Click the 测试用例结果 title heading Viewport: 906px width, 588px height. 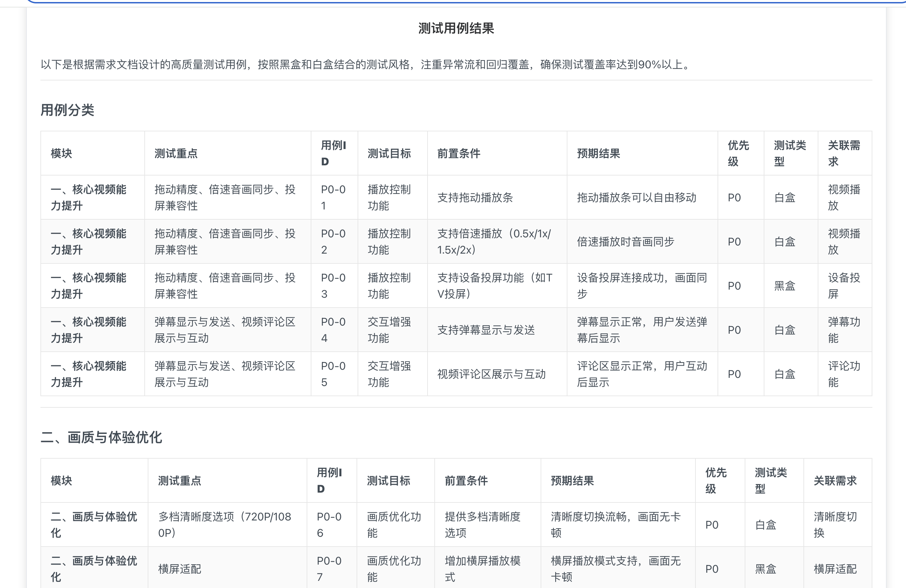[456, 29]
